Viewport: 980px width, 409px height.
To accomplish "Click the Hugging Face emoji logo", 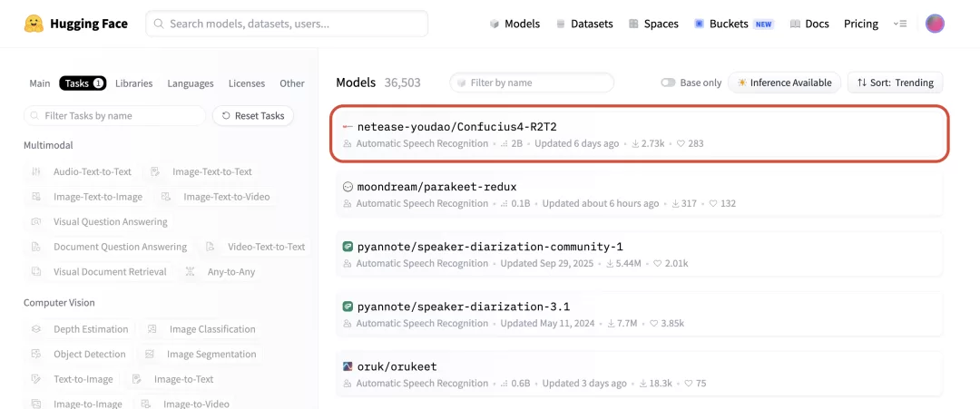I will 34,24.
